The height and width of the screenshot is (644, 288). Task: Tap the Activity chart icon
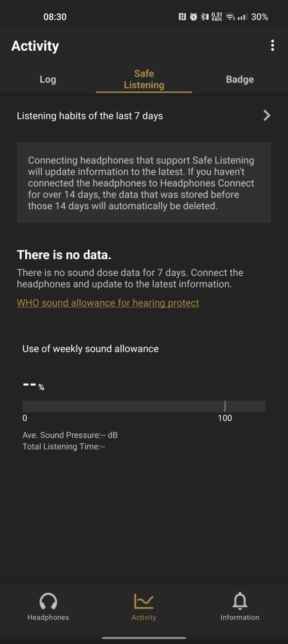coord(144,602)
